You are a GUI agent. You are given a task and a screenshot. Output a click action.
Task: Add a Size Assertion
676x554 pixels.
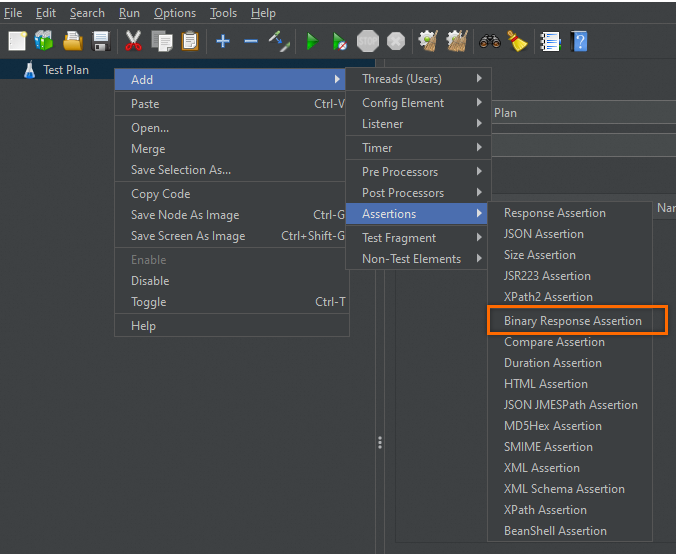[x=570, y=255]
